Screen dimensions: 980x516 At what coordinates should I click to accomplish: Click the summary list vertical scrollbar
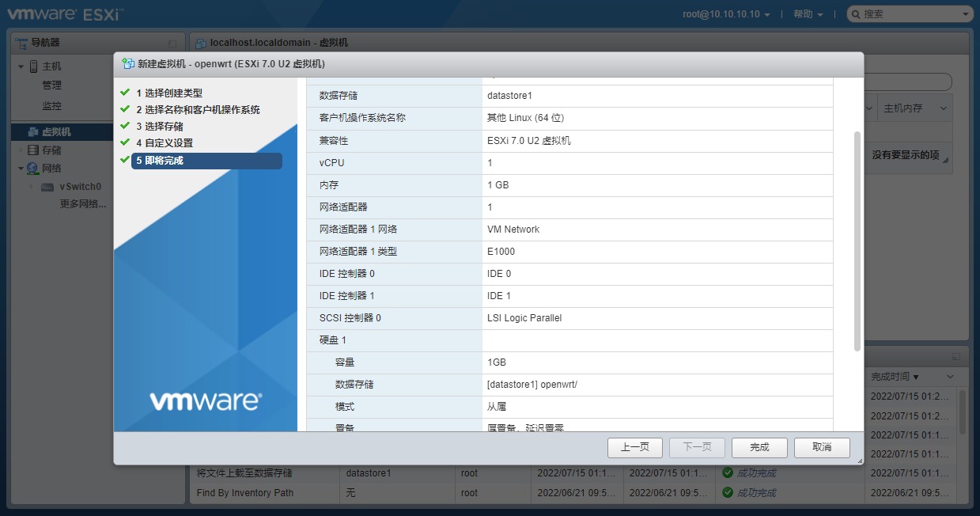(x=857, y=237)
